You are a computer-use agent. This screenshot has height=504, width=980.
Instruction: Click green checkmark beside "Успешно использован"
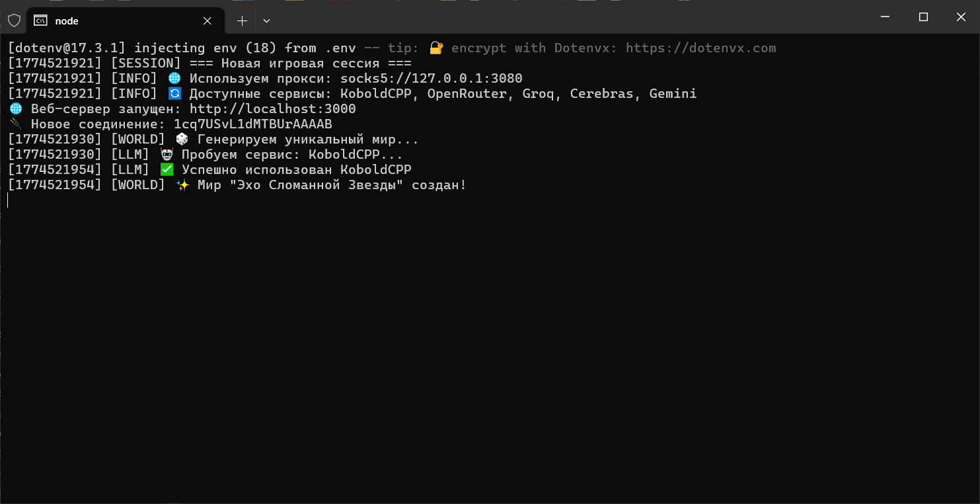click(x=167, y=169)
